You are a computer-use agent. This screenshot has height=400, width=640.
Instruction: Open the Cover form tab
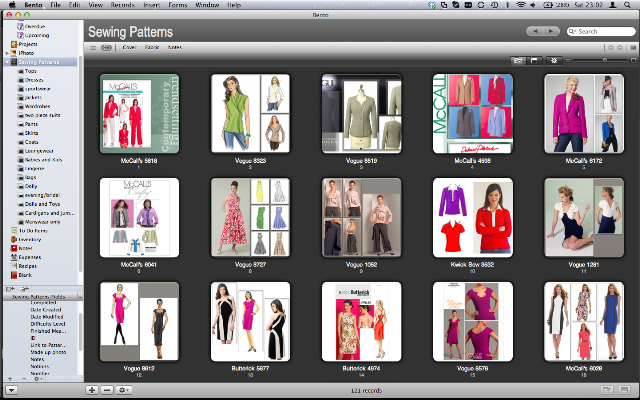pyautogui.click(x=129, y=47)
